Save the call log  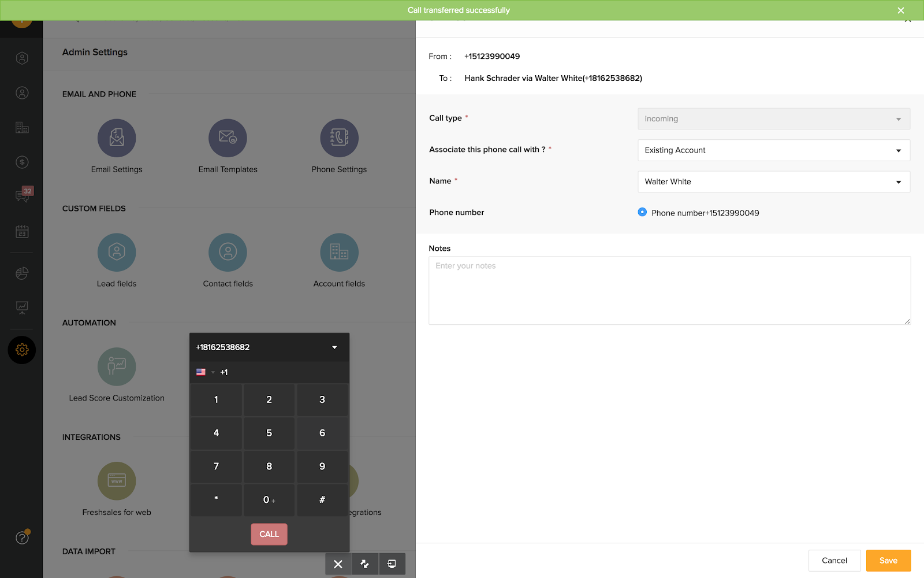point(888,561)
